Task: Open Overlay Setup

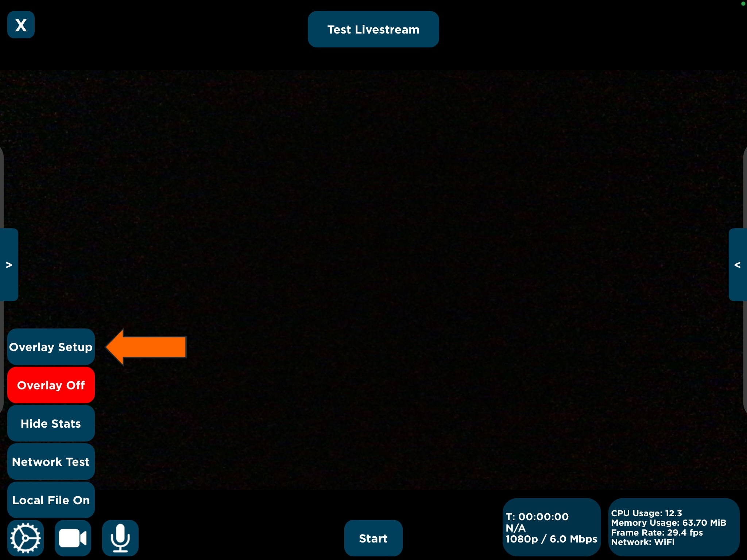Action: 51,347
